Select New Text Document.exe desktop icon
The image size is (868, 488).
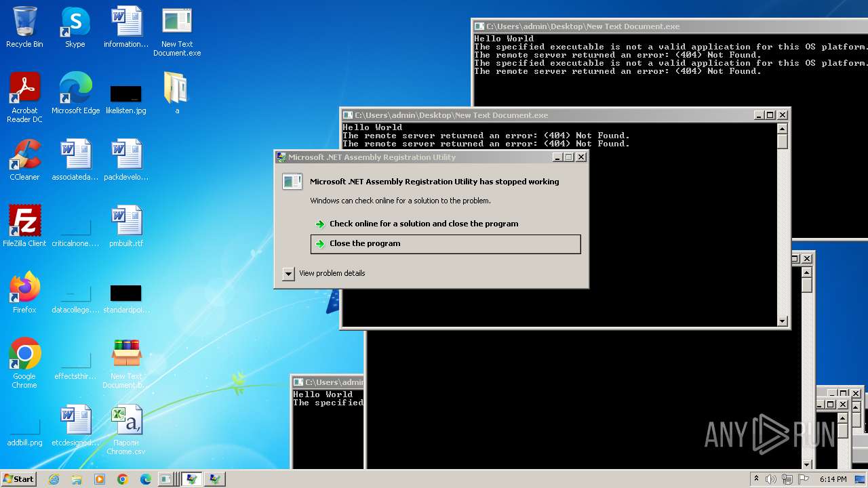click(x=177, y=31)
